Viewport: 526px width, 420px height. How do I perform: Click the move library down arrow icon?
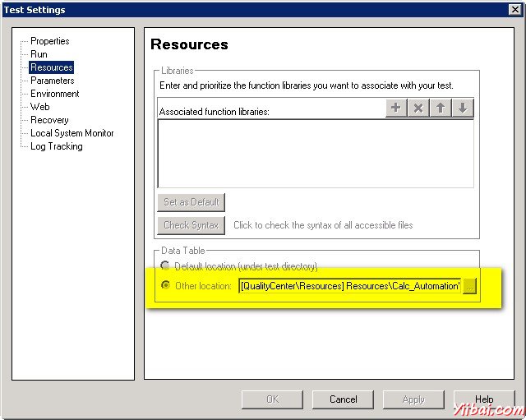(463, 108)
